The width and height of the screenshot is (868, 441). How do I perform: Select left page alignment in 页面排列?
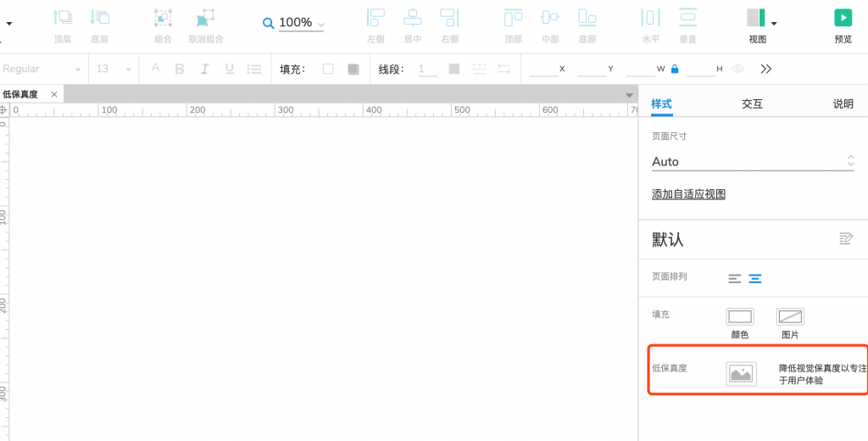click(734, 278)
